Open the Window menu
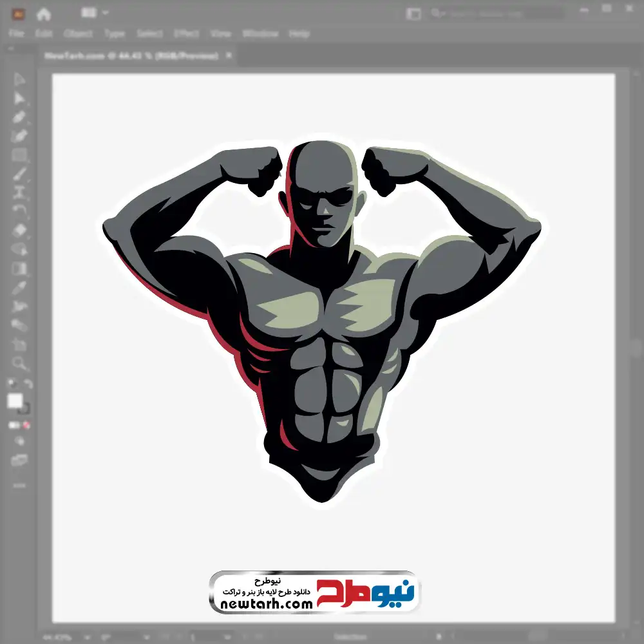This screenshot has width=644, height=644. (x=260, y=33)
